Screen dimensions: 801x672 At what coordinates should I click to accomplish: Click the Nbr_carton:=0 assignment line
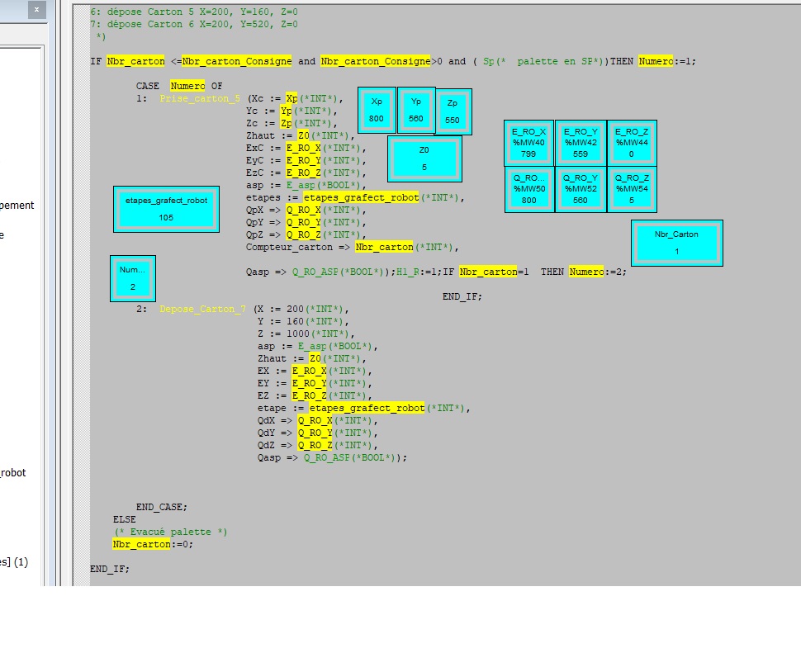click(x=153, y=544)
